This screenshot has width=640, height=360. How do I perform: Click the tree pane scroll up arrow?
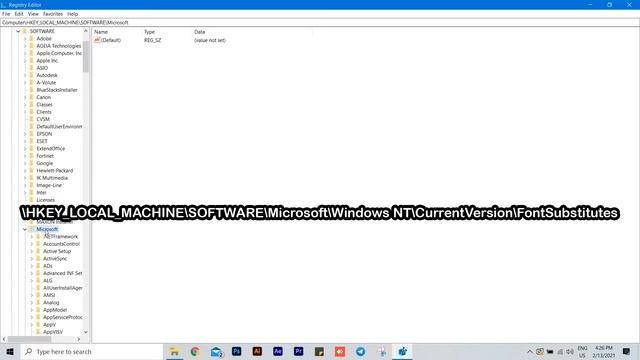86,31
